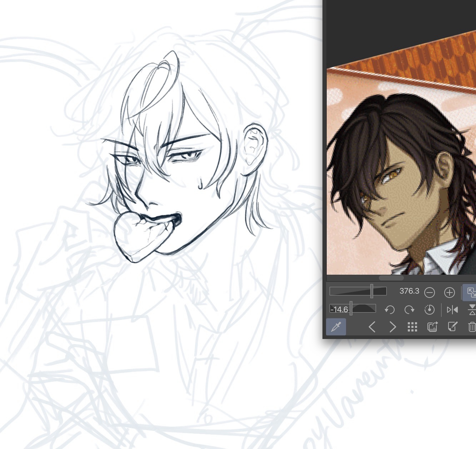Screen dimensions: 476x449
Task: Show the previous Sub View image
Action: point(372,326)
